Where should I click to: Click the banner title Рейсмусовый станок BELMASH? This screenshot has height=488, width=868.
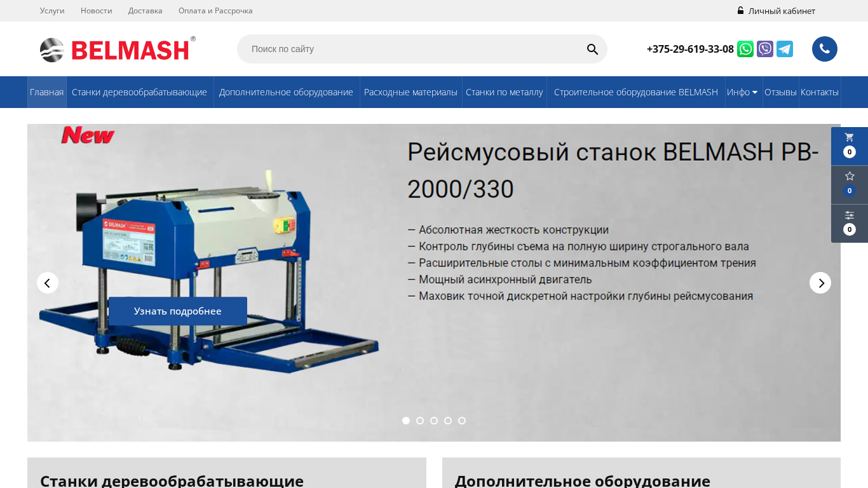pyautogui.click(x=613, y=170)
